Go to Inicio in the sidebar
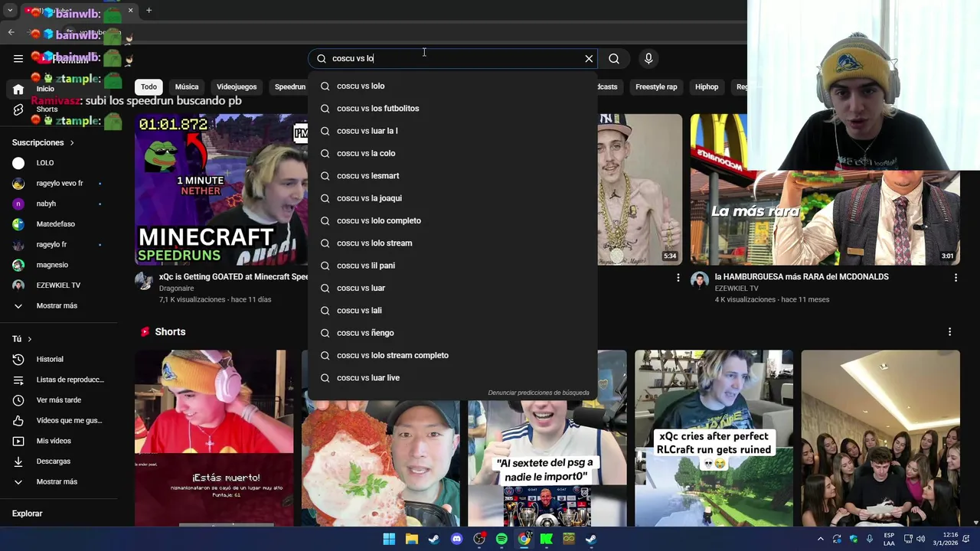 58,89
